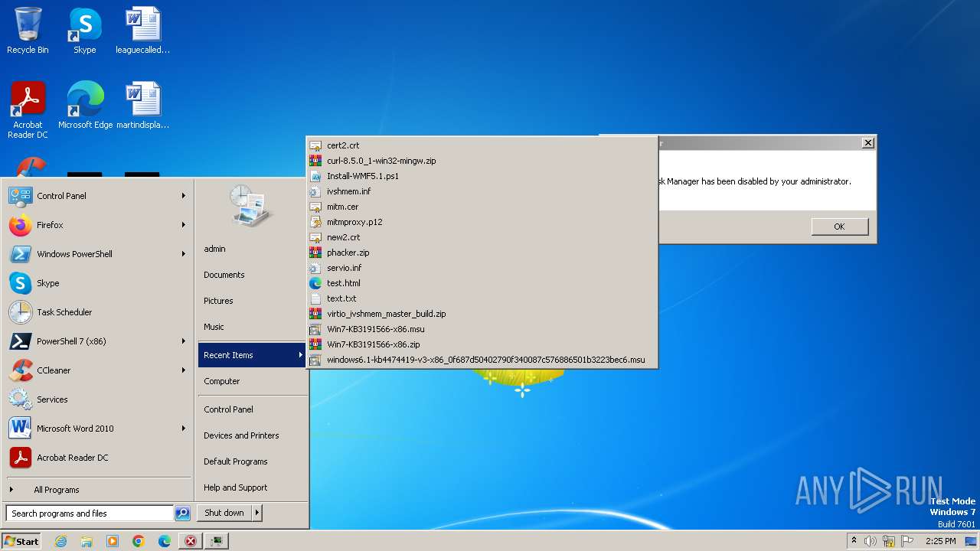Viewport: 980px width, 551px height.
Task: Open Music from the Start menu
Action: point(252,327)
